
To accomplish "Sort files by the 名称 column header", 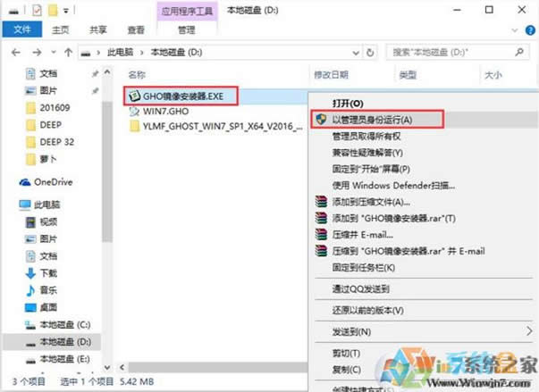I will [137, 75].
